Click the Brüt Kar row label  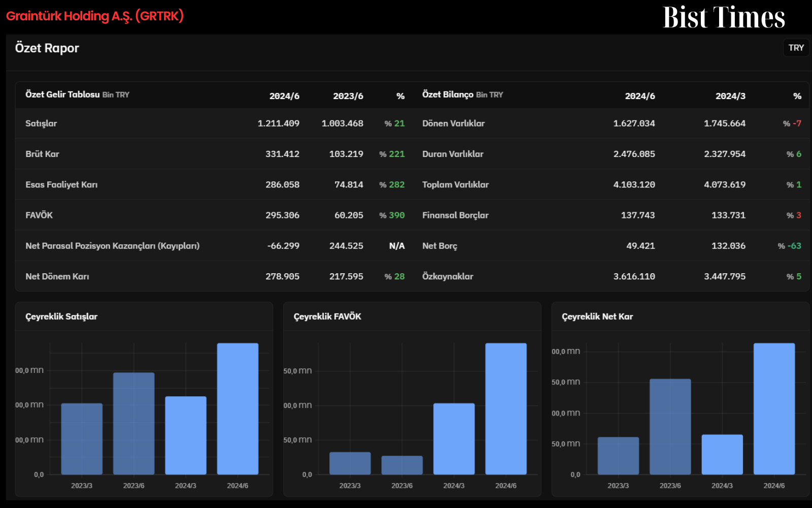pyautogui.click(x=43, y=154)
